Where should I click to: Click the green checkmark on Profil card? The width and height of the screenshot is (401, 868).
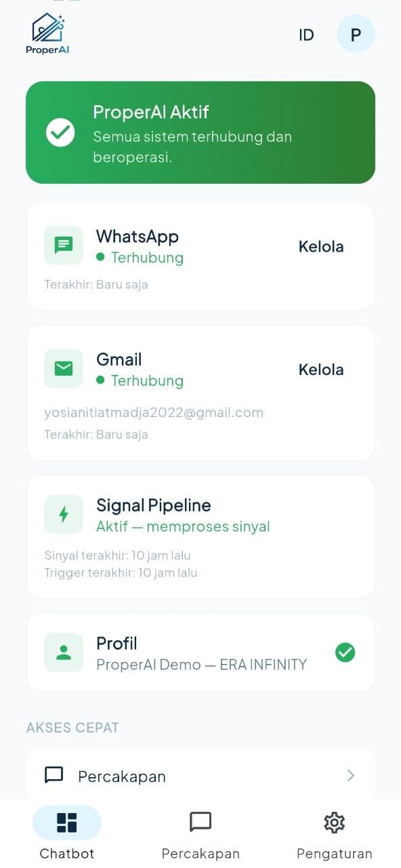coord(345,652)
